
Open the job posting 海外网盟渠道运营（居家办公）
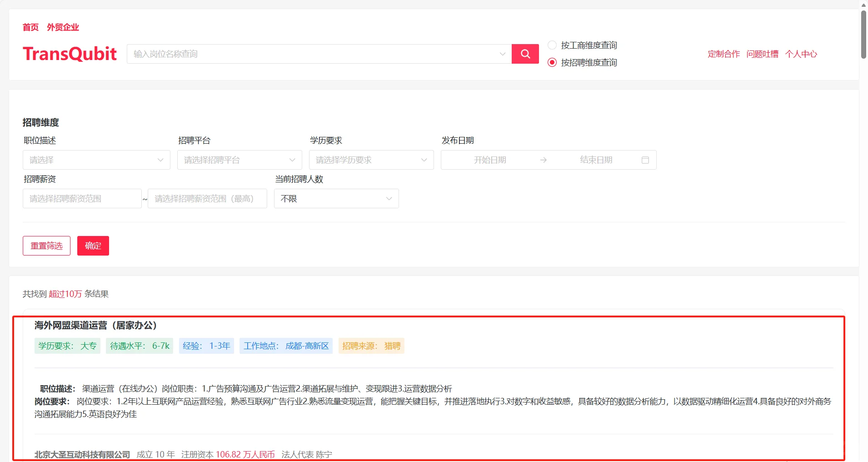(95, 326)
